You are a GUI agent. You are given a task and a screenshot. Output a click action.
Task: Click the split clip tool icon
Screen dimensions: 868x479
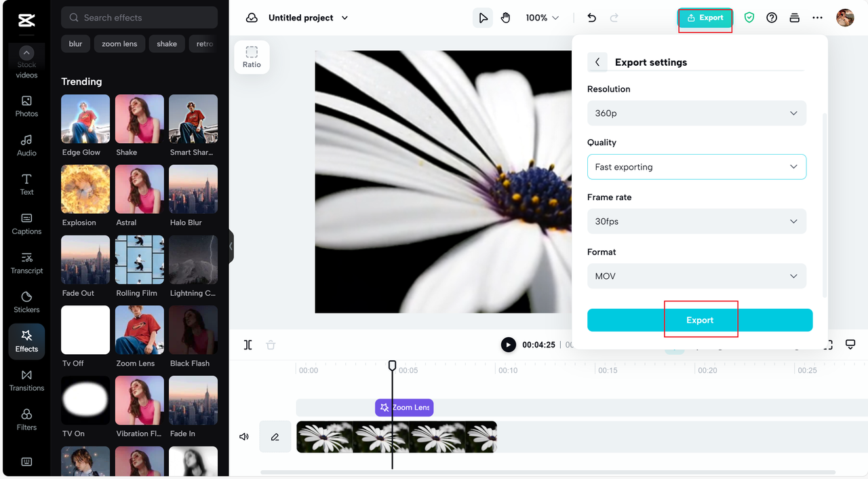tap(248, 345)
